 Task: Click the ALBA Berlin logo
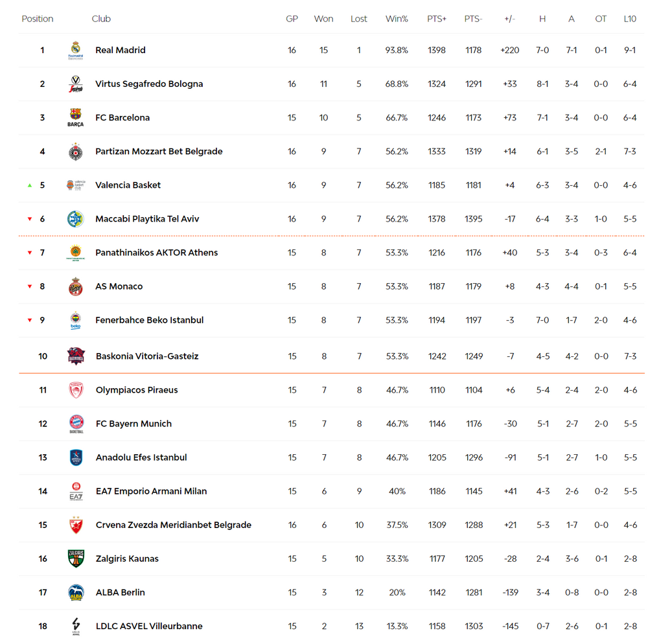point(76,592)
